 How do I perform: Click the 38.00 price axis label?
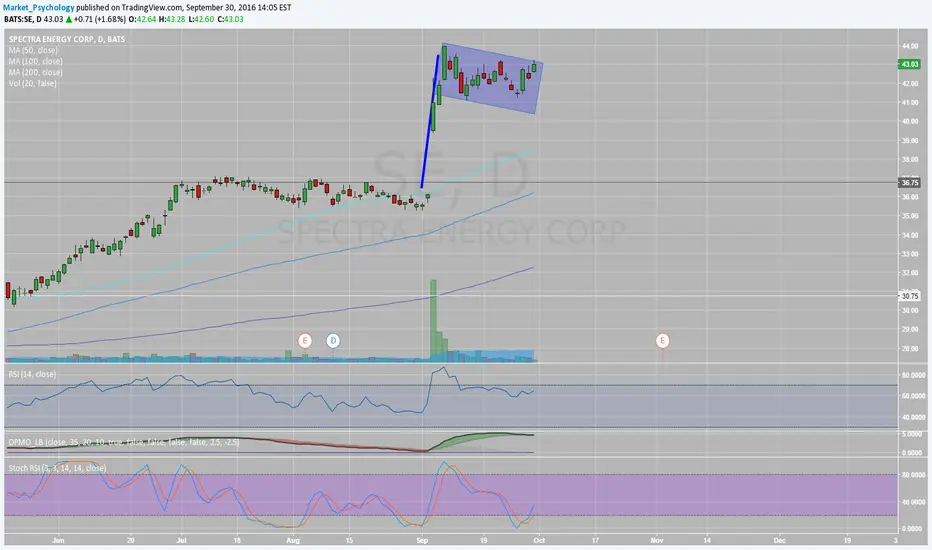909,159
